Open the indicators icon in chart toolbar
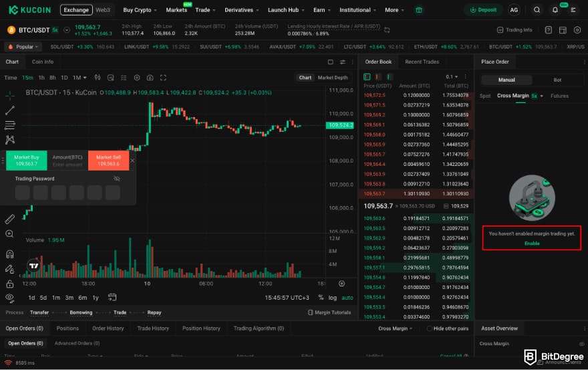 [111, 78]
